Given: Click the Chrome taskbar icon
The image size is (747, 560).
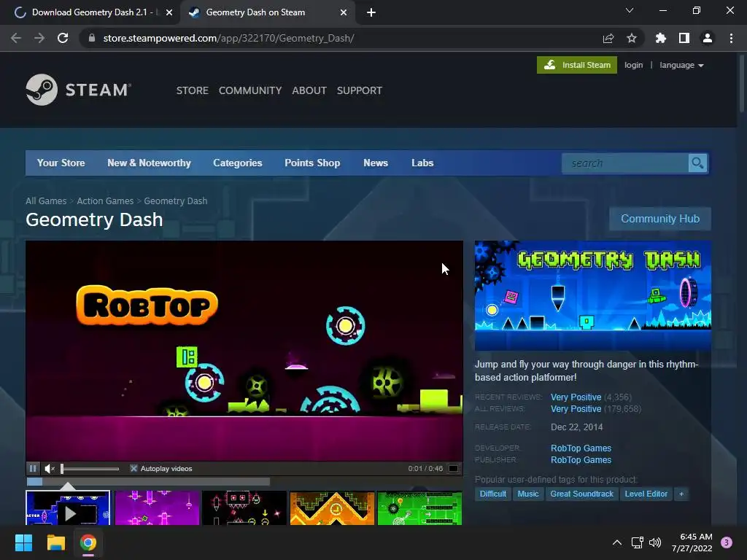Looking at the screenshot, I should click(88, 542).
